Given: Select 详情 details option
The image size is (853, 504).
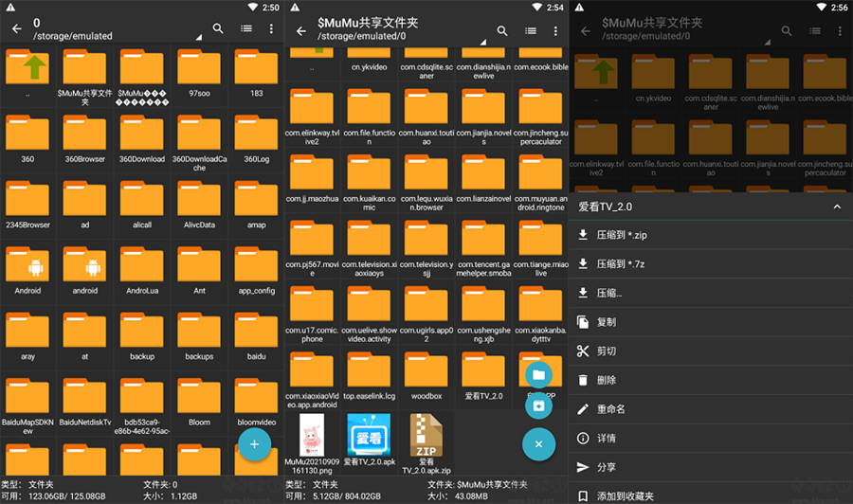Looking at the screenshot, I should [711, 439].
